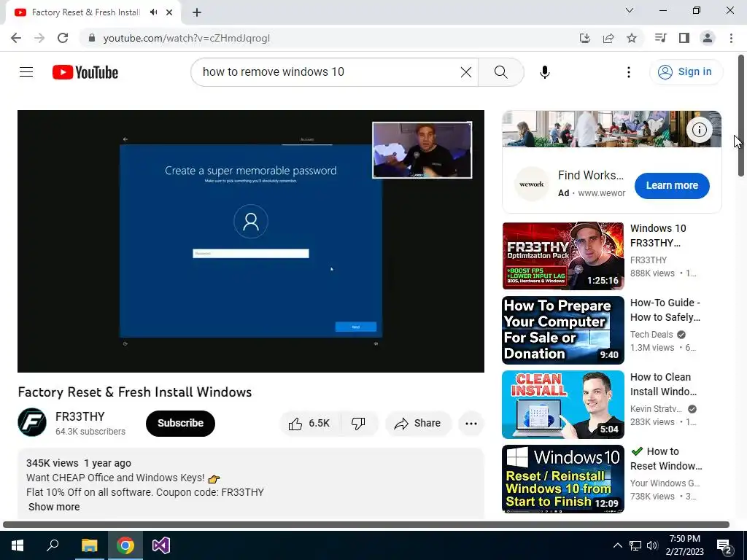Run search with magnifier button
This screenshot has width=747, height=560.
(x=500, y=72)
